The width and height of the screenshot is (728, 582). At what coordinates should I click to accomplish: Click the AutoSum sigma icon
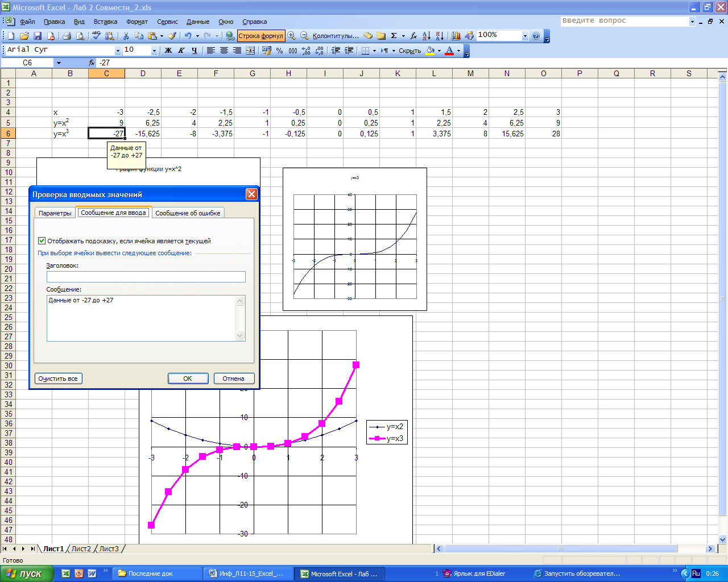(394, 36)
